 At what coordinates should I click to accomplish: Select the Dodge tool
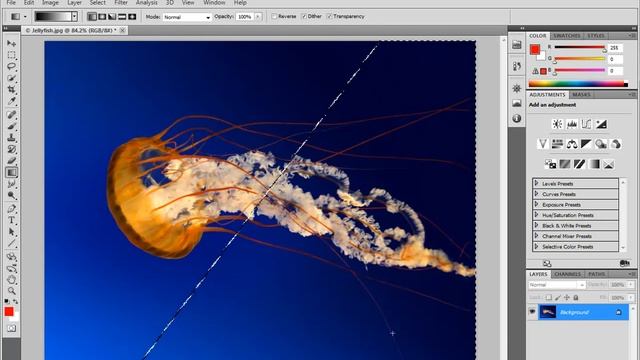[x=11, y=196]
